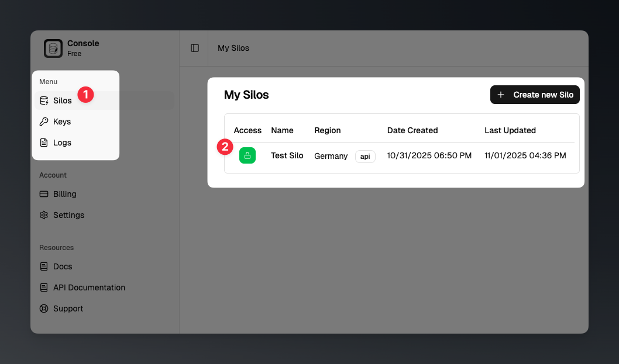The width and height of the screenshot is (619, 364).
Task: Open account Settings
Action: coord(104,215)
